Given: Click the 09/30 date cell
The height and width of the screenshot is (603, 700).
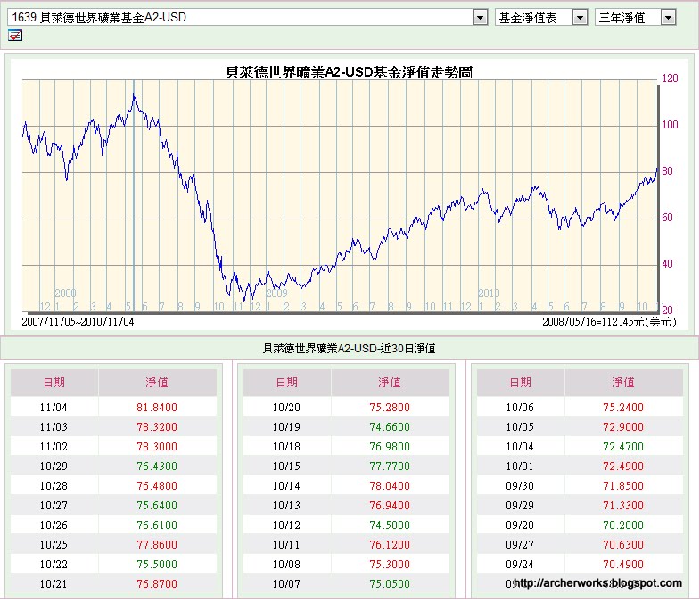Looking at the screenshot, I should point(520,486).
